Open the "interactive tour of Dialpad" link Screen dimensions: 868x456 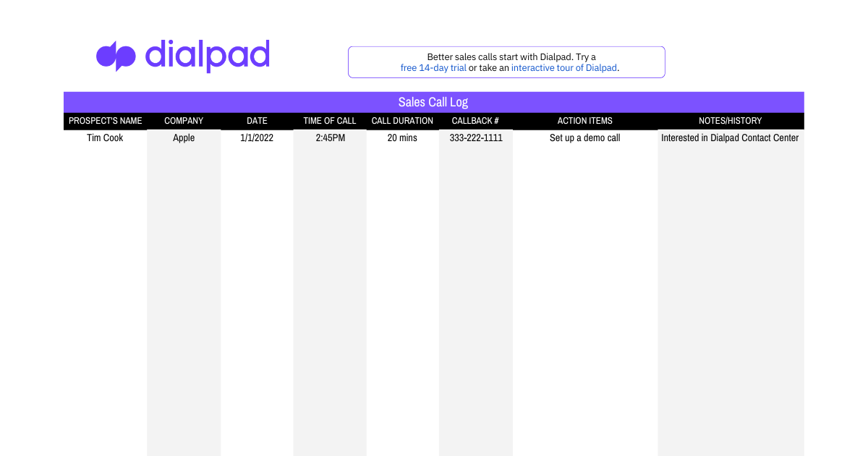point(563,67)
